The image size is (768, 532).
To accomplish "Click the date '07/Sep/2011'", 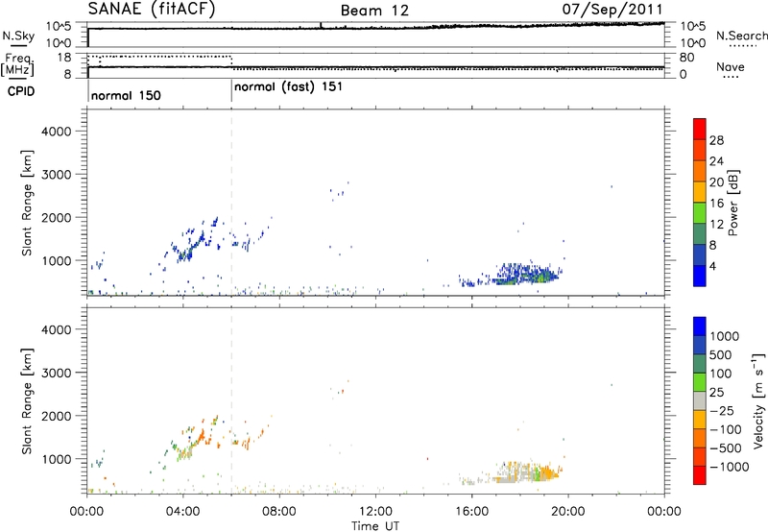I will coord(612,10).
